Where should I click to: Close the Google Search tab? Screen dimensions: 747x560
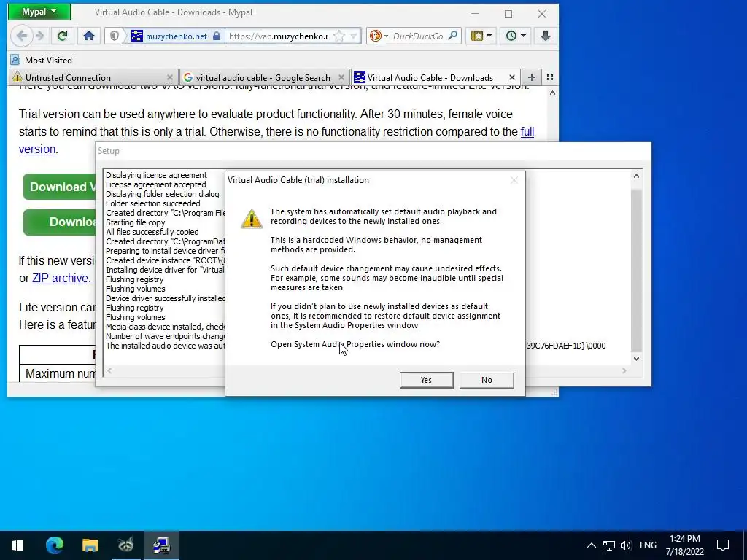point(341,77)
